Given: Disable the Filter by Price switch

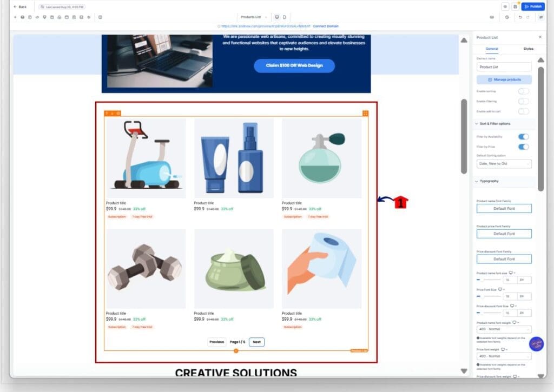Looking at the screenshot, I should coord(523,147).
